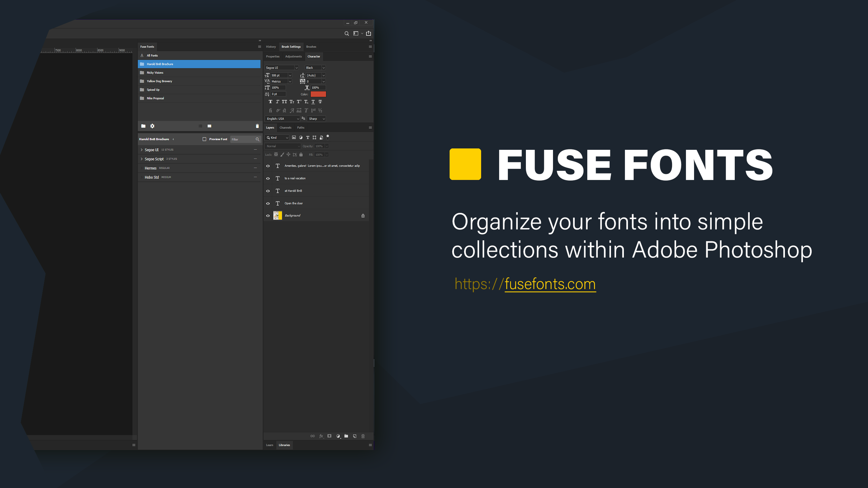This screenshot has width=868, height=488.
Task: Open the Brushes tab
Action: (x=311, y=46)
